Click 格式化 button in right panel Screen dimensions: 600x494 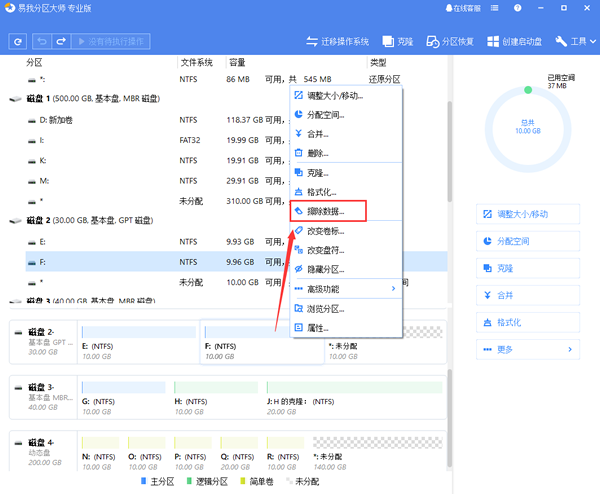click(528, 323)
